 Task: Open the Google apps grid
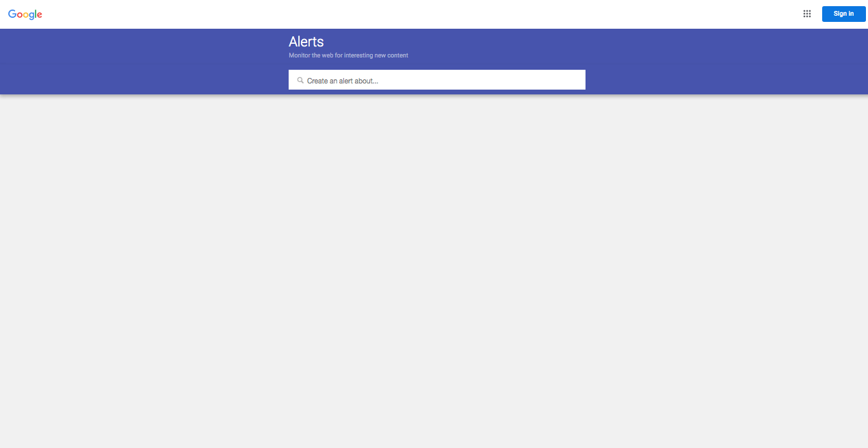[x=807, y=14]
